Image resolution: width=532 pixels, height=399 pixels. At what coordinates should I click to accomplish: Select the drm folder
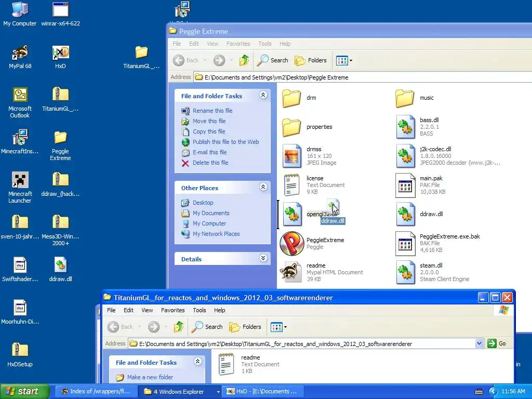coord(300,98)
